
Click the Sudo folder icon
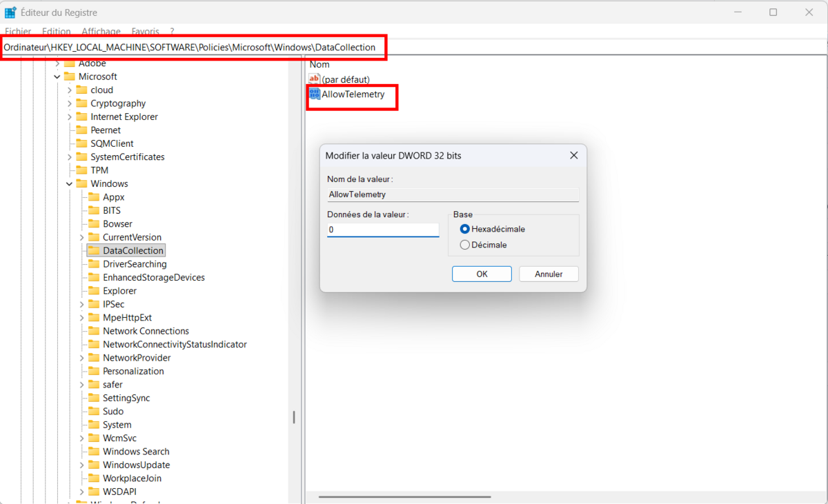93,412
